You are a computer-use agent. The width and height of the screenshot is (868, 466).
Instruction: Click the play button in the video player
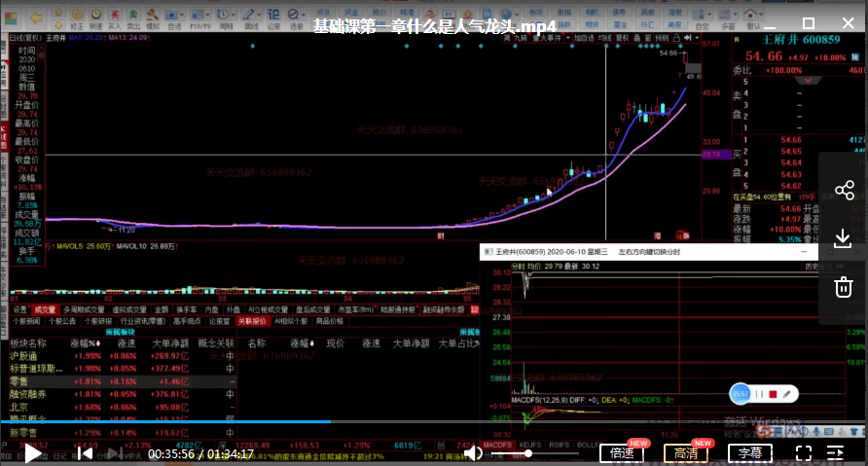click(32, 452)
